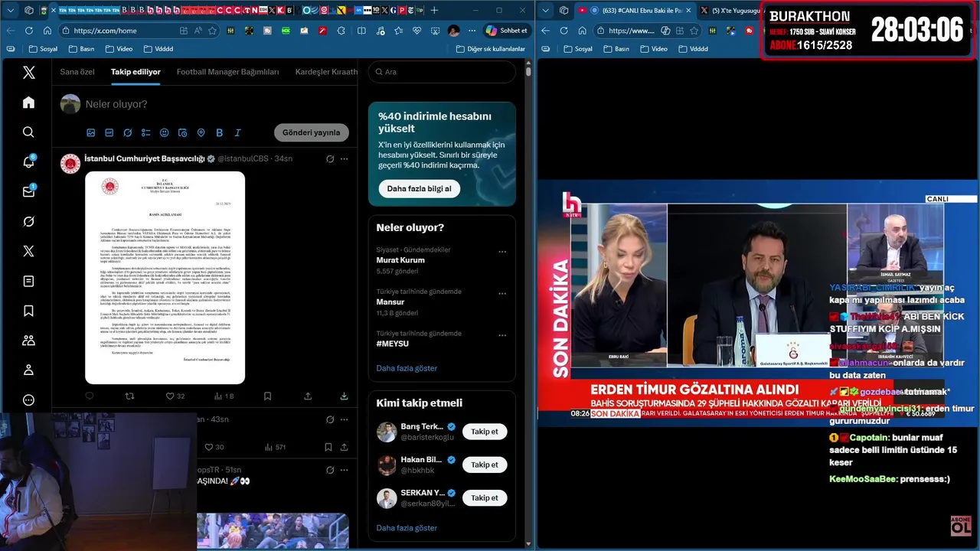Share the İstanbul Cumhuriyet Başsavcılığı post
Screen dimensions: 980x551
pos(308,396)
